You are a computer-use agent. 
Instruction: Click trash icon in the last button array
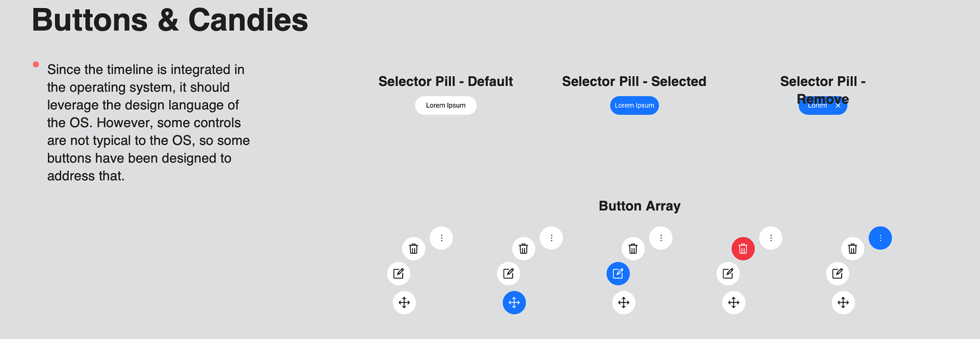[x=852, y=249]
